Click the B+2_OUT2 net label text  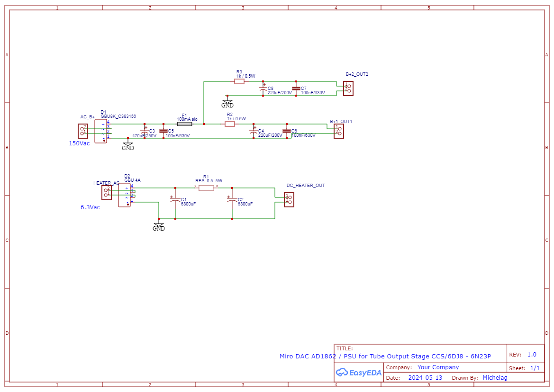coord(357,74)
